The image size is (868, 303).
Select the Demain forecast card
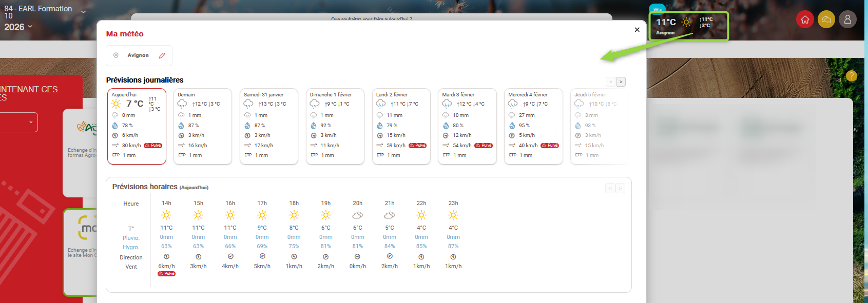click(x=203, y=126)
